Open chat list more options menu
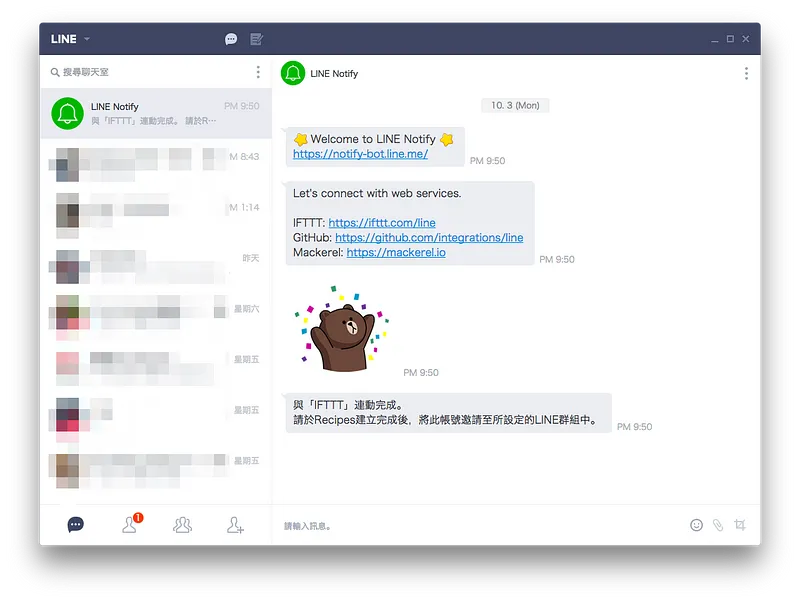Image resolution: width=800 pixels, height=602 pixels. click(x=258, y=72)
